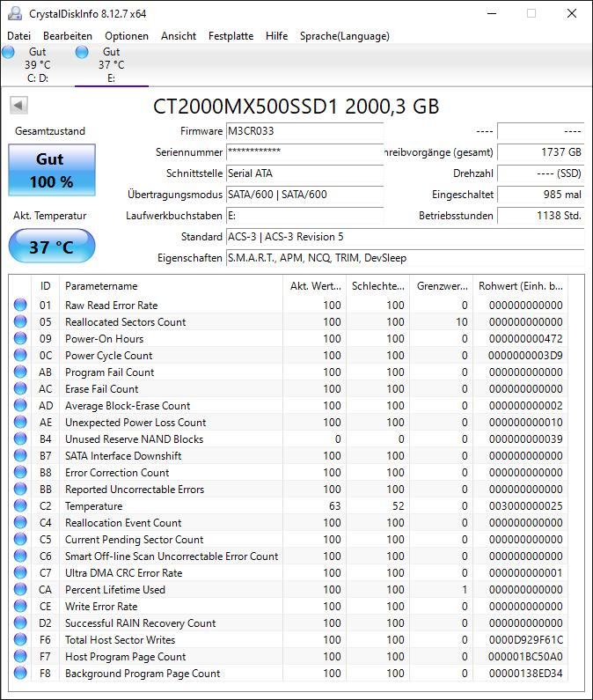Click threshold value 10 in Reallocated Sectors row
The width and height of the screenshot is (593, 700).
pos(462,321)
